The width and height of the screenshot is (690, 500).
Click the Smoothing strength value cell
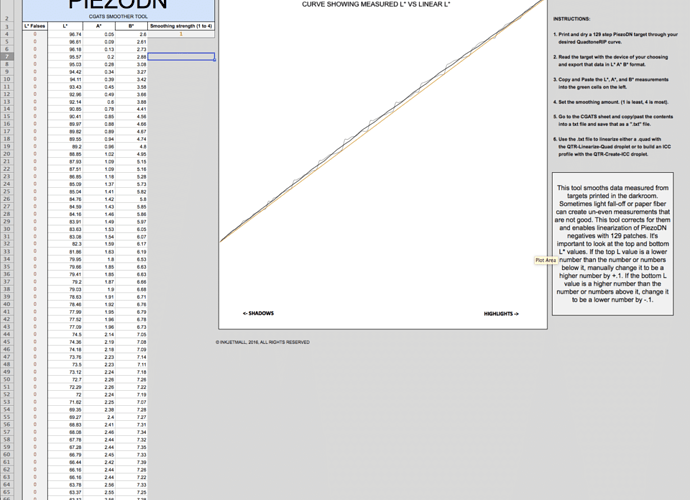tap(181, 34)
